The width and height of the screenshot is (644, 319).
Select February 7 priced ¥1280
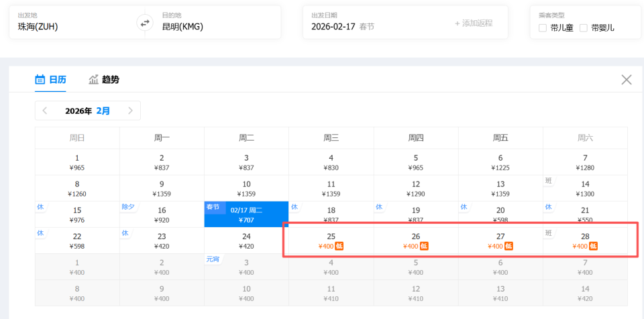tap(585, 162)
